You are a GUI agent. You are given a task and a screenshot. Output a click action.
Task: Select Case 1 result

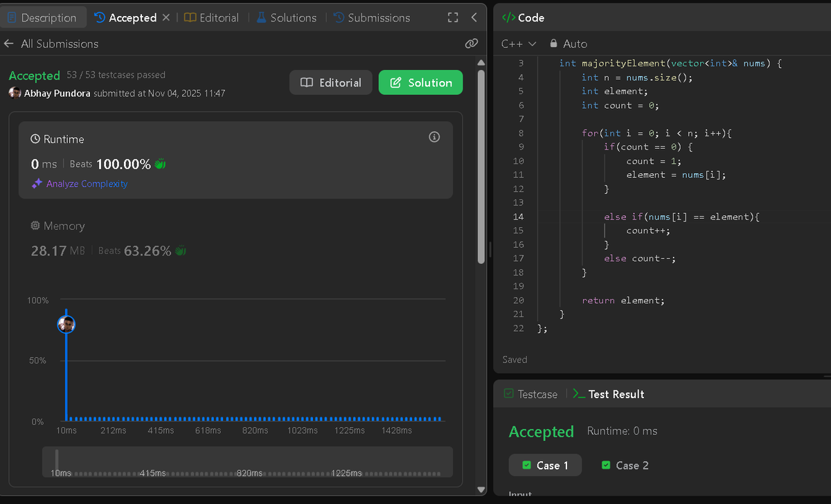[545, 465]
